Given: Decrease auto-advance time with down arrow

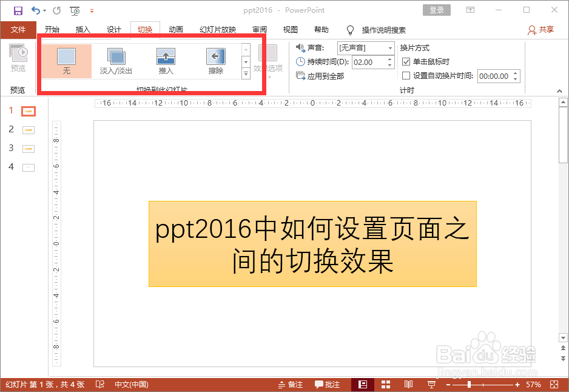Looking at the screenshot, I should pyautogui.click(x=515, y=79).
